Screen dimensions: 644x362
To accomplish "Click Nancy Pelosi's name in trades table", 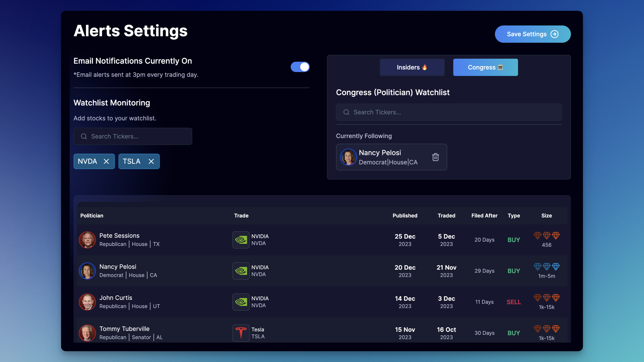I will pyautogui.click(x=118, y=267).
